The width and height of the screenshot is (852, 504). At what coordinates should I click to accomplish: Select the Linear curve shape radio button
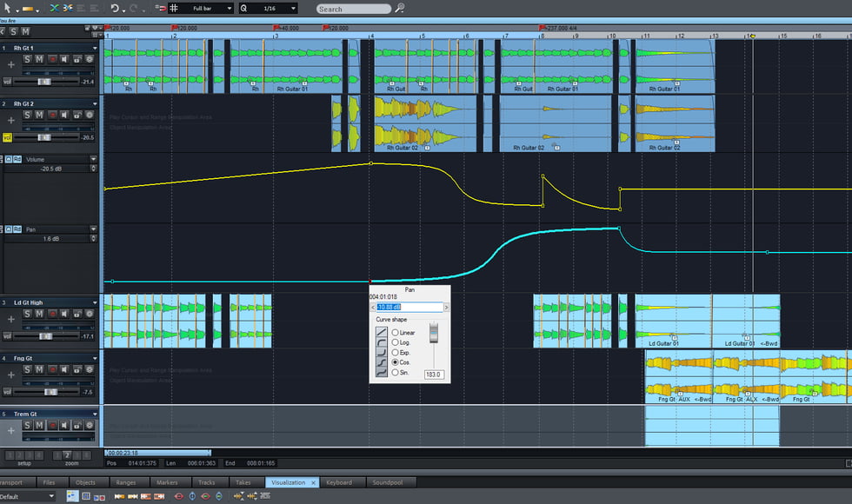click(x=395, y=332)
